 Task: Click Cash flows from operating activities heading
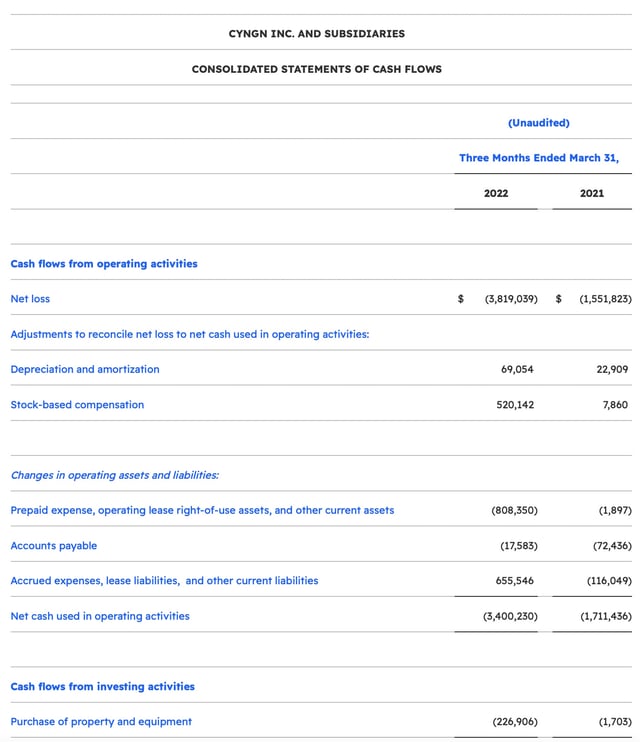tap(104, 264)
